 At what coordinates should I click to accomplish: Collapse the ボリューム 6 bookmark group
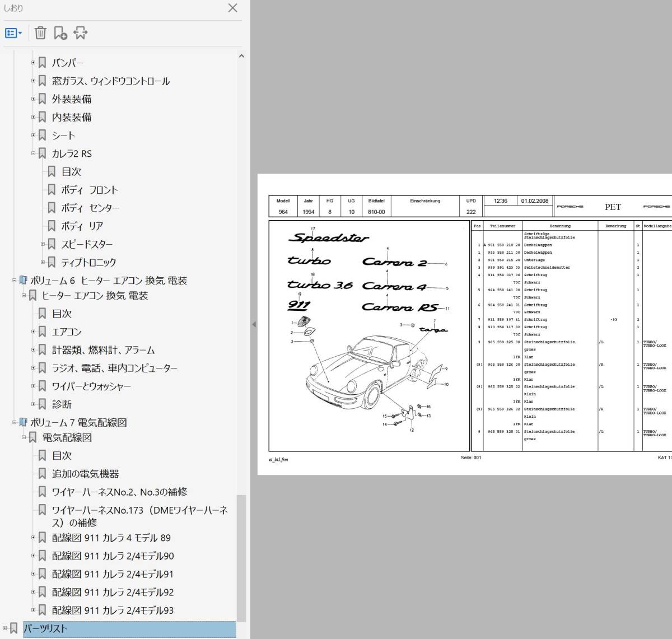point(15,280)
